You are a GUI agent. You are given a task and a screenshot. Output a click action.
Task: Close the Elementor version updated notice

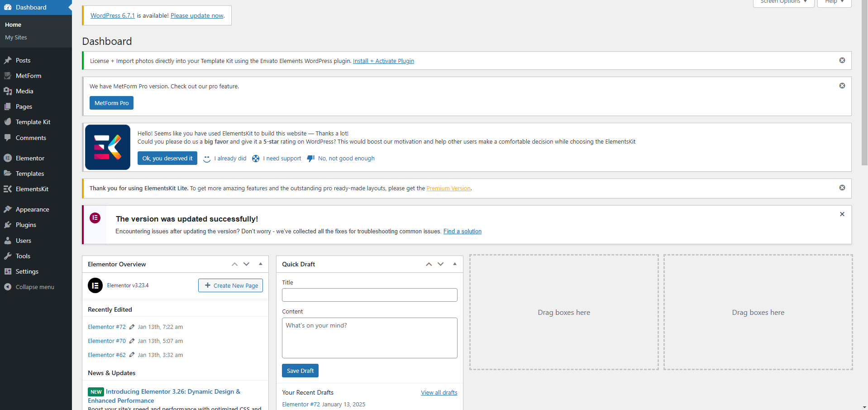pos(842,214)
